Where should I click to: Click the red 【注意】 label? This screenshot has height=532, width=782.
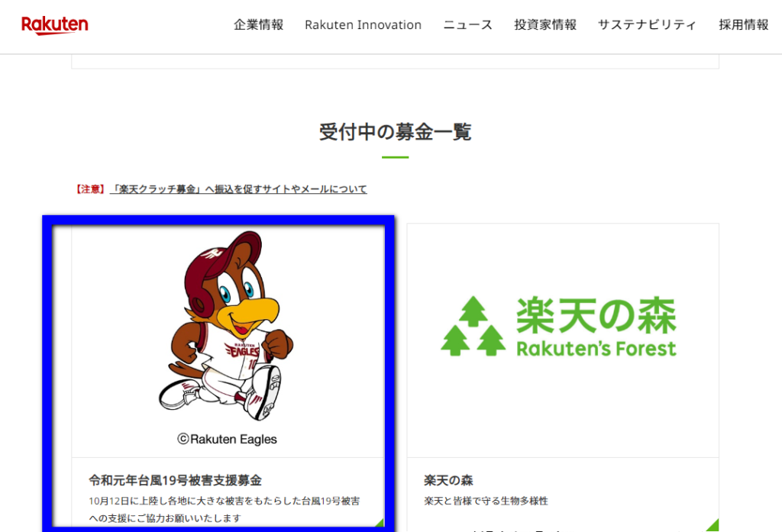click(90, 189)
